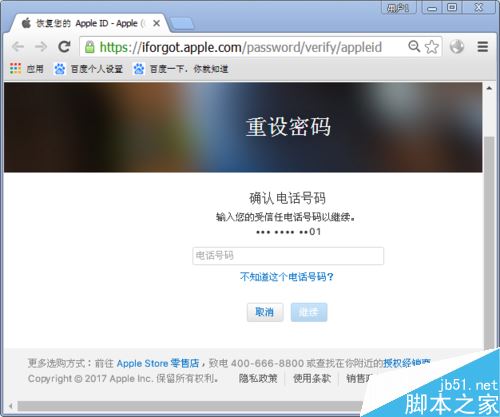500x417 pixels.
Task: Open 百度个人设置 bookmark
Action: [88, 69]
